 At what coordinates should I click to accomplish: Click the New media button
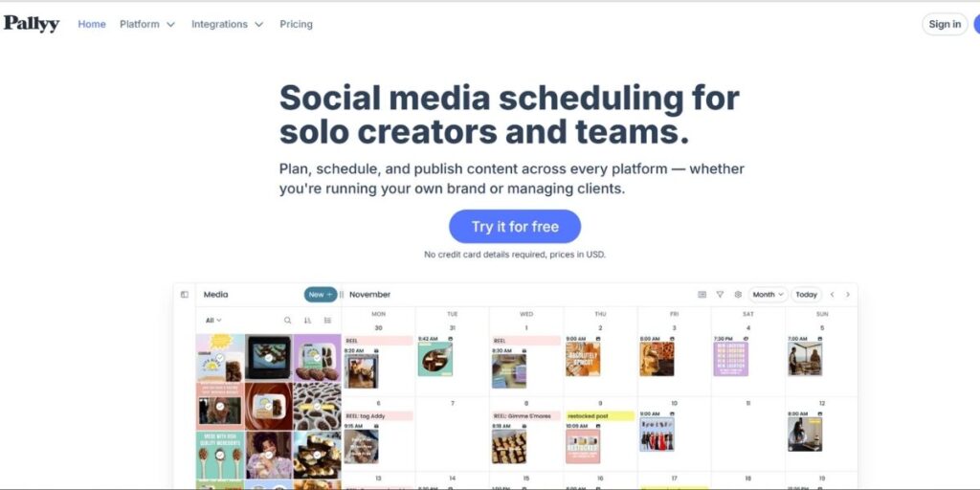pos(321,295)
